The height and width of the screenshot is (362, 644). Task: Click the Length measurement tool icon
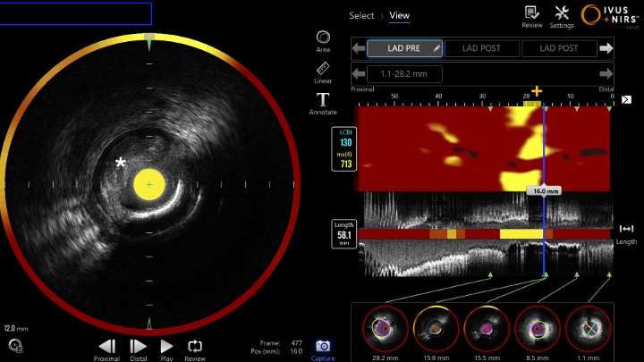coord(626,229)
